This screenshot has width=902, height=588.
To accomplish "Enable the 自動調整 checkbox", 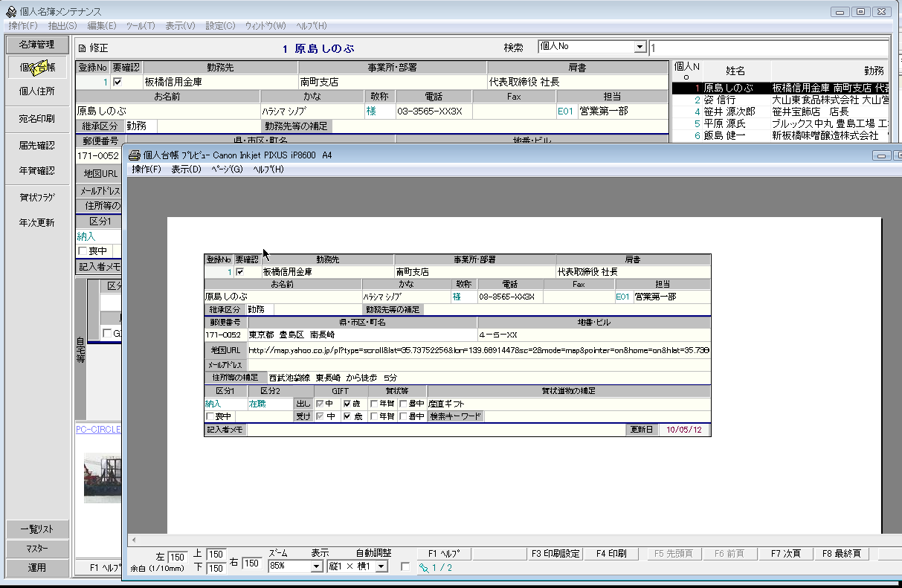I will pos(405,567).
